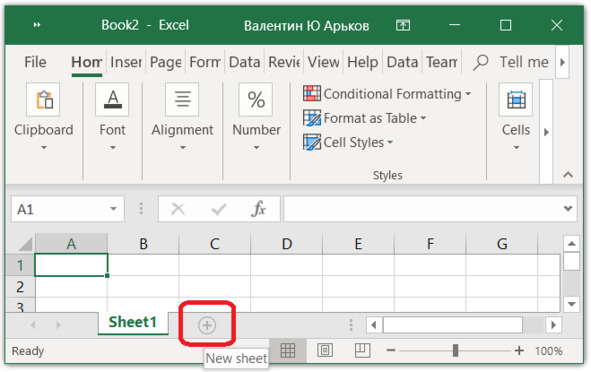Click next sheet navigation arrow
Screen dimensions: 591x372
(58, 325)
